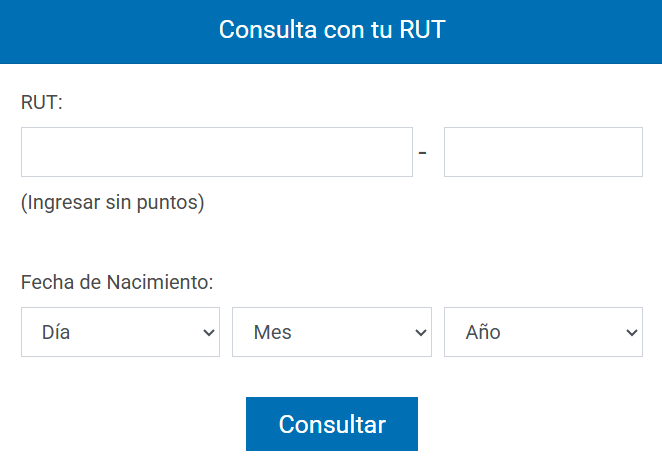Select the "Día" placeholder text in birth date

[x=56, y=332]
